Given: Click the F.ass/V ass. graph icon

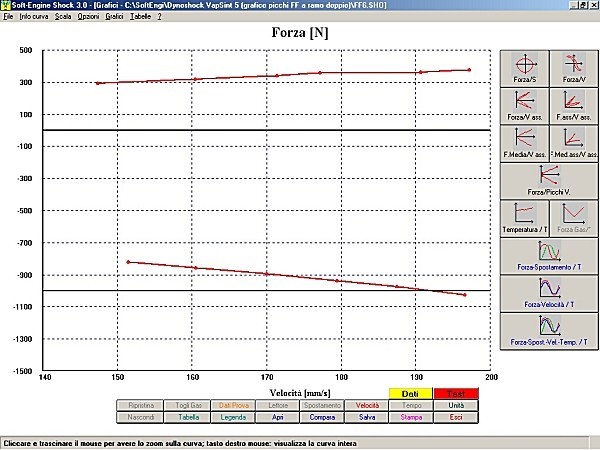Looking at the screenshot, I should (x=572, y=105).
